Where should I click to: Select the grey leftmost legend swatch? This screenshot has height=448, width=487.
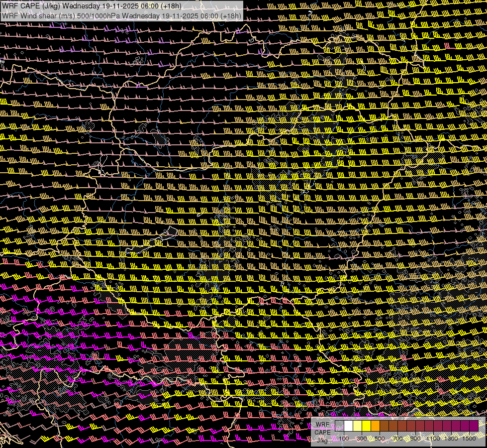click(x=339, y=426)
